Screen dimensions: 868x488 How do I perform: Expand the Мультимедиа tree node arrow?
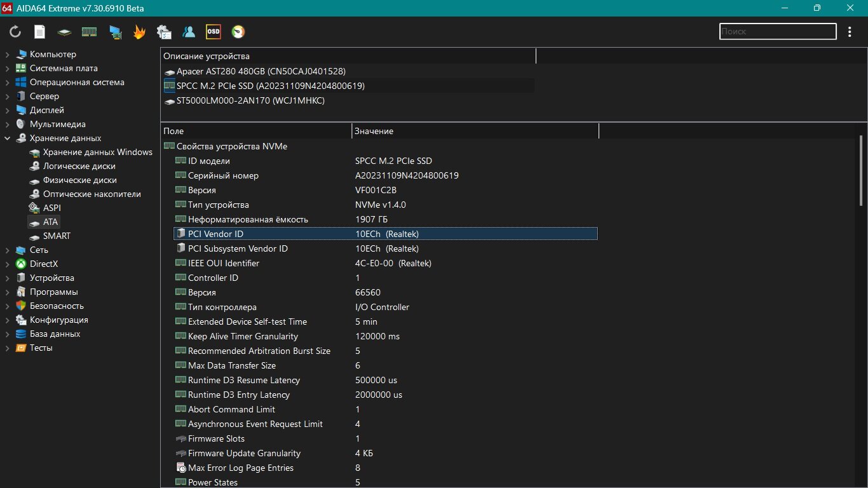click(x=8, y=125)
